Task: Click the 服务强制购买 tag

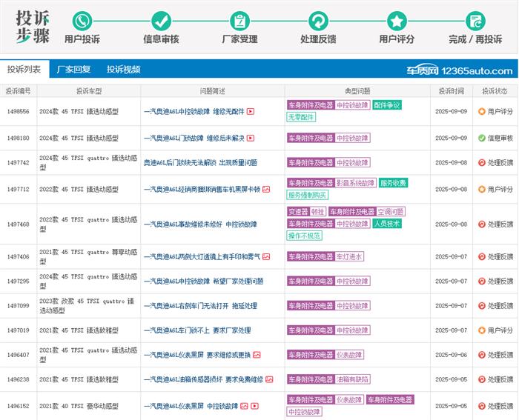Action: (x=308, y=195)
